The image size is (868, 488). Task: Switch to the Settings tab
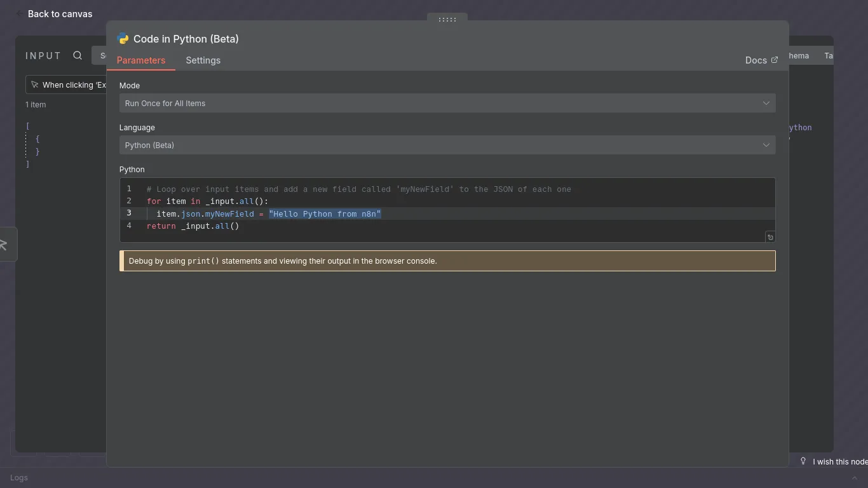[x=203, y=60]
